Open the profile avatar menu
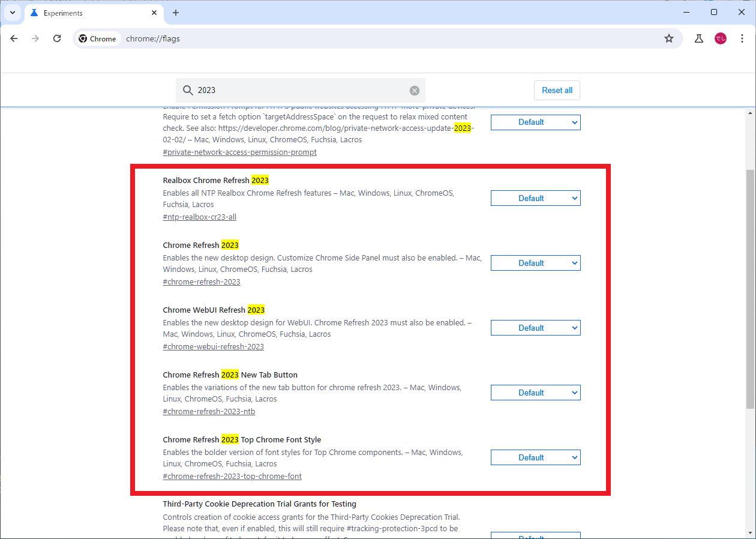The image size is (756, 539). coord(721,38)
